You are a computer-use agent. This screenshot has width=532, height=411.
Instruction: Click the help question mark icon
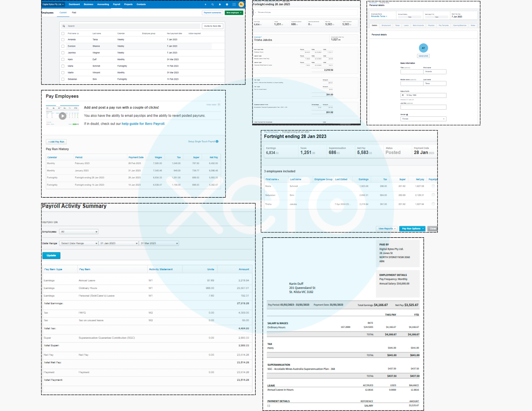pyautogui.click(x=227, y=5)
